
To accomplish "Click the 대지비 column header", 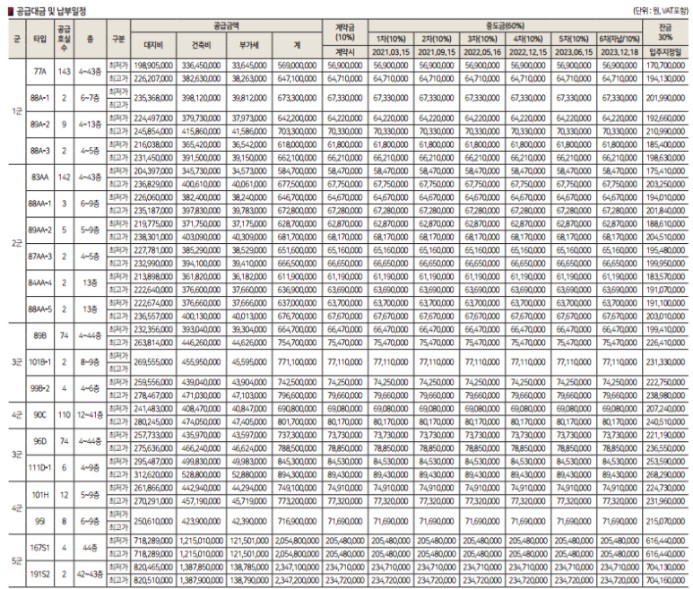I will (x=153, y=45).
